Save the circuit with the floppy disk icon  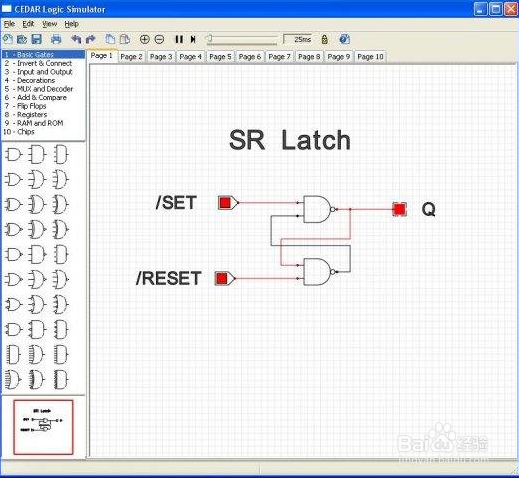pos(36,39)
